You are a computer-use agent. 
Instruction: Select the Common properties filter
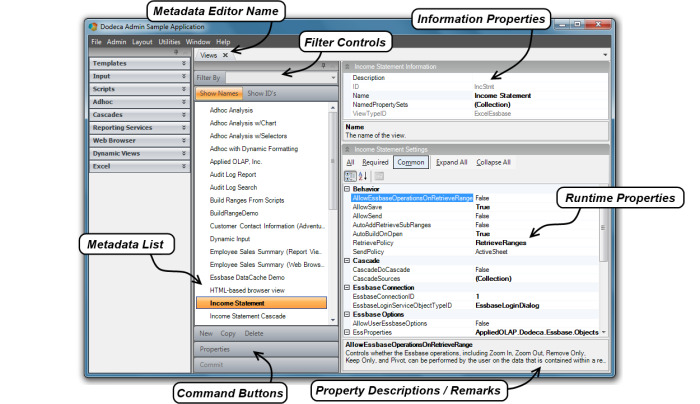point(411,162)
